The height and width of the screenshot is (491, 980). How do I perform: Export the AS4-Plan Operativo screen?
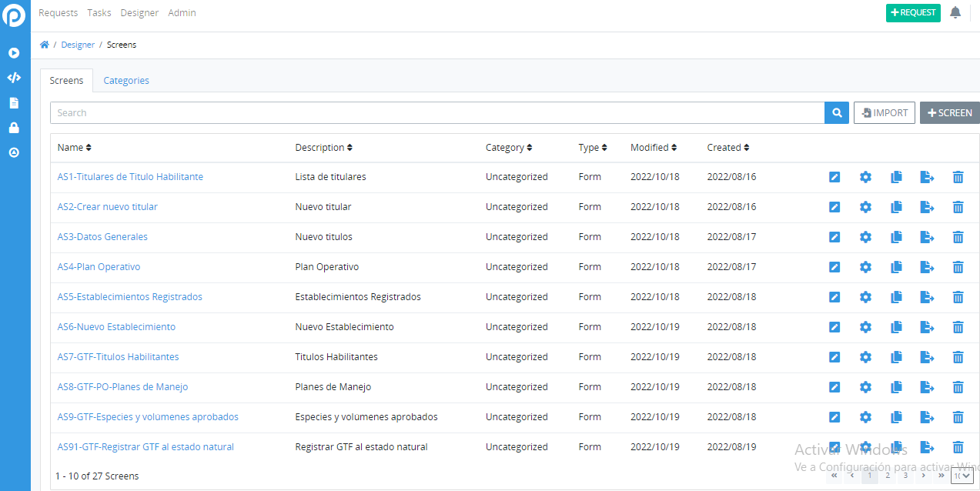927,267
